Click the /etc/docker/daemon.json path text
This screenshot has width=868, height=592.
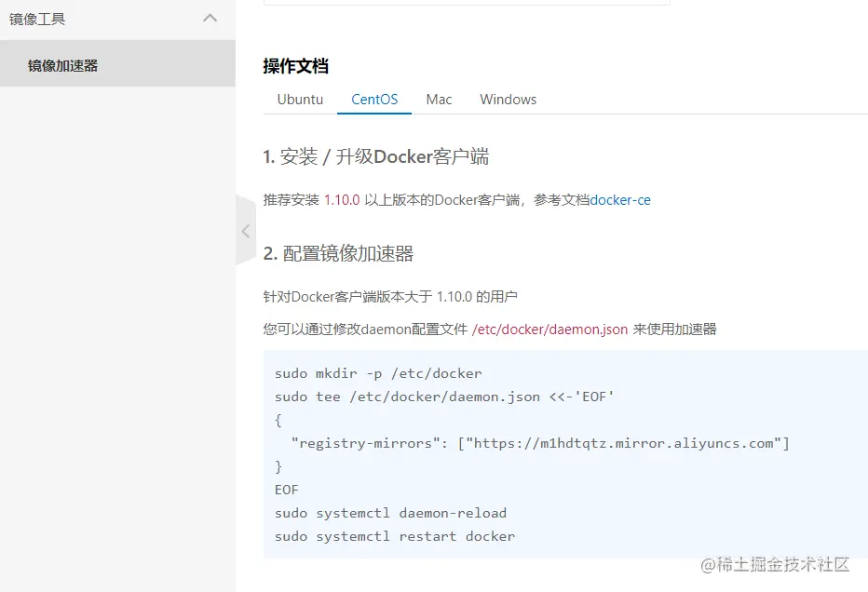[549, 330]
